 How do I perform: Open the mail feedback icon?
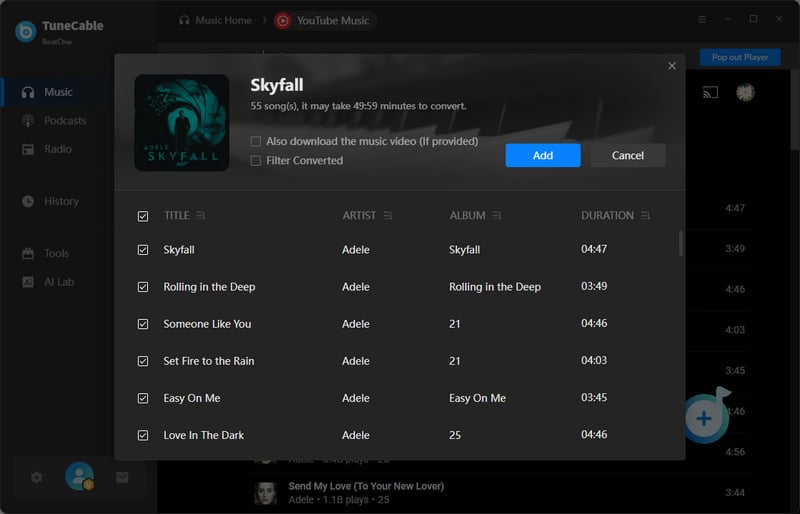122,478
